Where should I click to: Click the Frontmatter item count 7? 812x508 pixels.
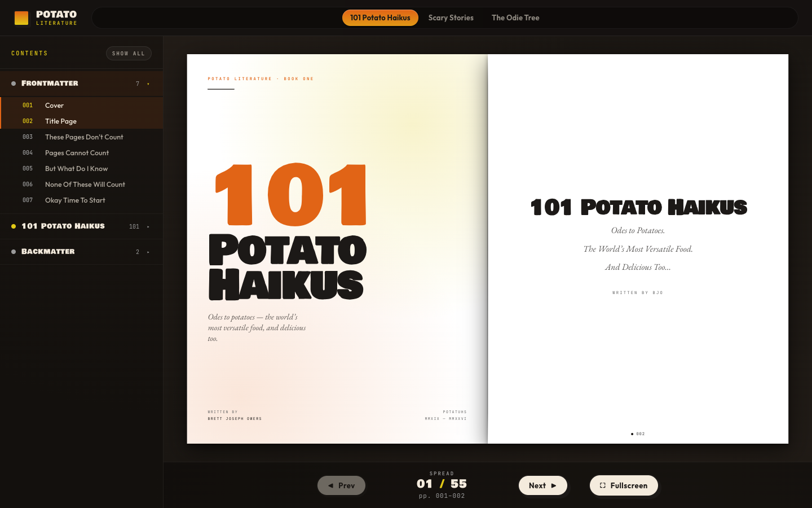click(138, 84)
